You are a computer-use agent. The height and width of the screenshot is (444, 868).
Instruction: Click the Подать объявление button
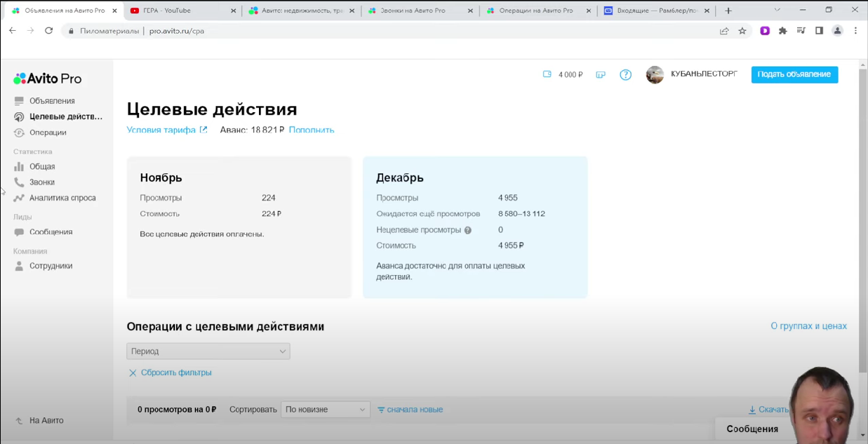pyautogui.click(x=794, y=74)
